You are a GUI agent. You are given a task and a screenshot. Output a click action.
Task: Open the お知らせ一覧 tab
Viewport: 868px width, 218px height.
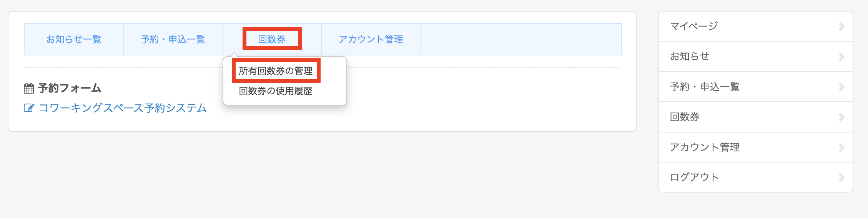tap(74, 39)
